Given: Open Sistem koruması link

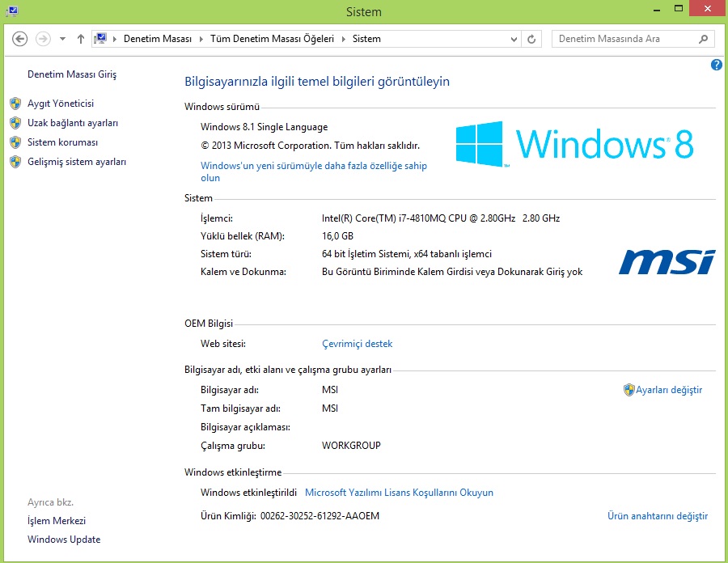Looking at the screenshot, I should (x=62, y=142).
